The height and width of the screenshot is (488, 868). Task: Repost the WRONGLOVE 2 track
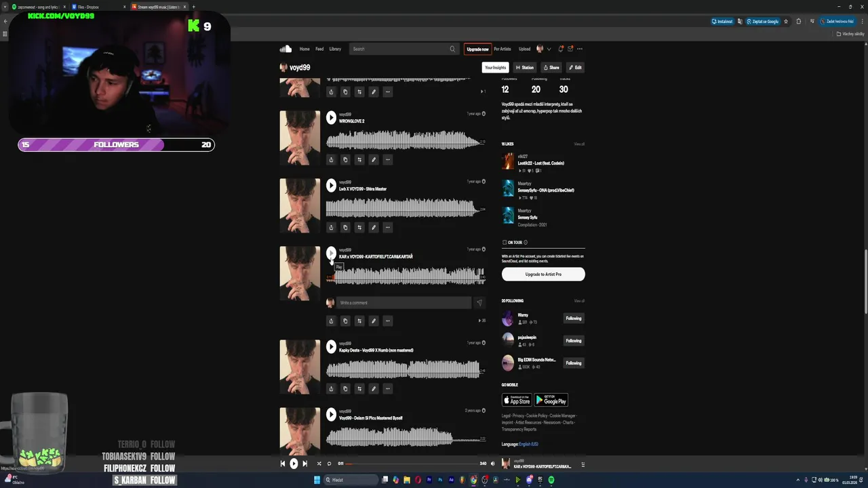(359, 159)
